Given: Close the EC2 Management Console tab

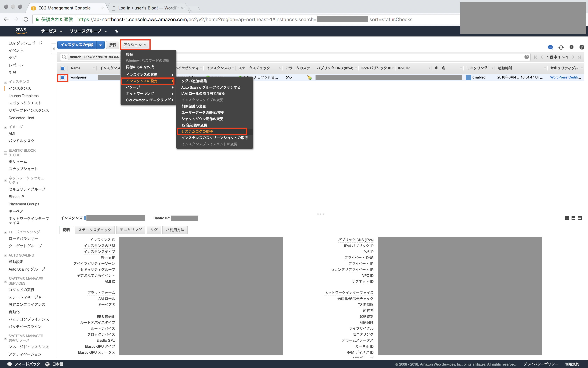Looking at the screenshot, I should tap(103, 8).
